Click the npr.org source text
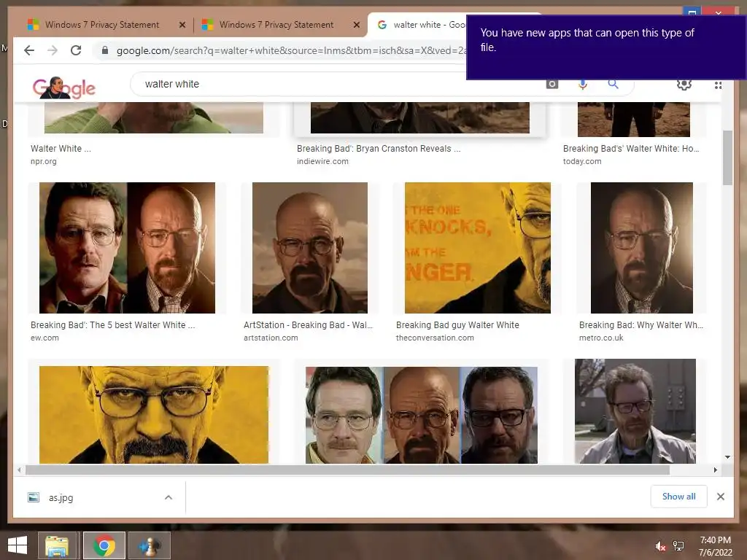 pyautogui.click(x=43, y=161)
